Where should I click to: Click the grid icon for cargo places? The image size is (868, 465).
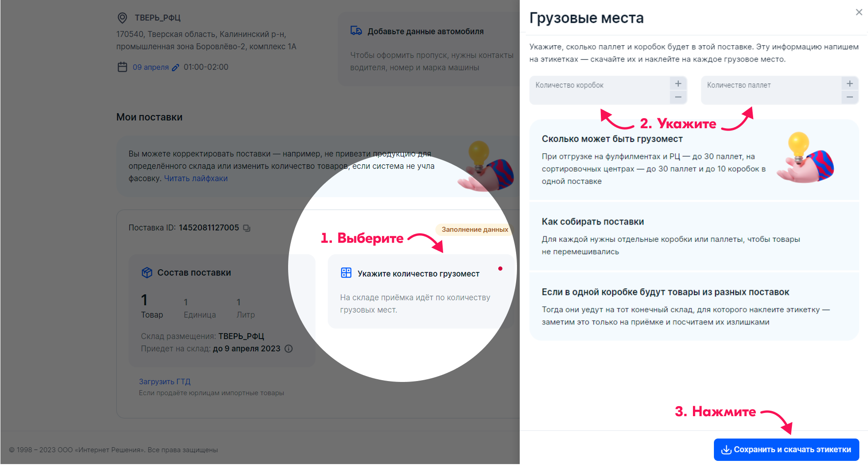(346, 273)
